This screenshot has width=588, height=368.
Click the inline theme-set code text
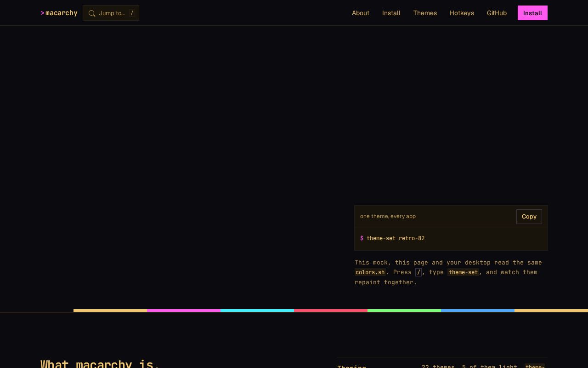click(463, 272)
